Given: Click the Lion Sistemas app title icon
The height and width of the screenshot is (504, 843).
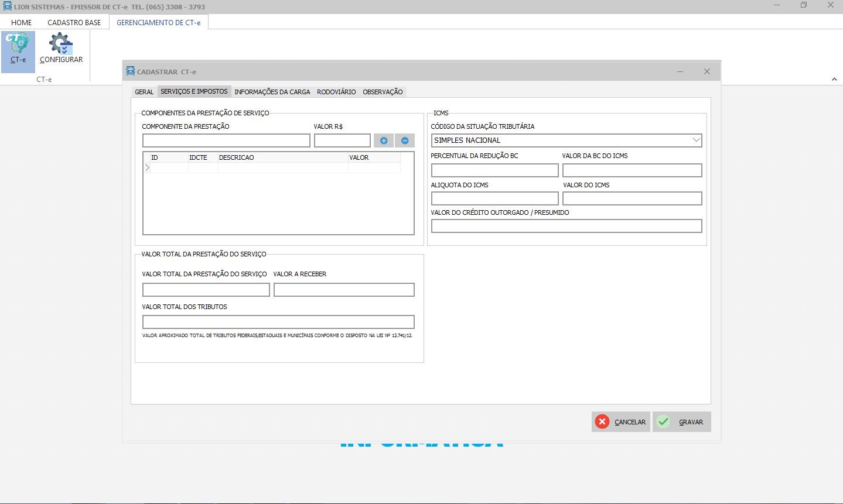Looking at the screenshot, I should (x=7, y=6).
